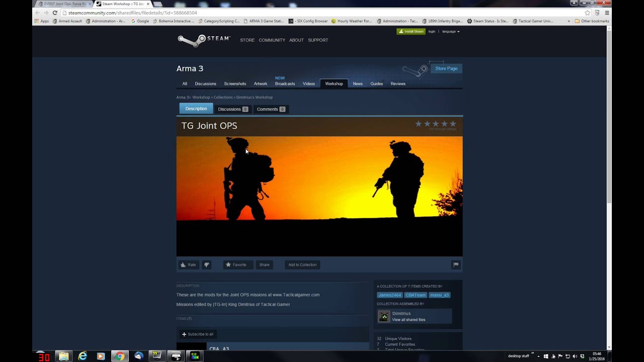Image resolution: width=644 pixels, height=362 pixels.
Task: Switch to the Discussions tab of collection
Action: point(233,109)
